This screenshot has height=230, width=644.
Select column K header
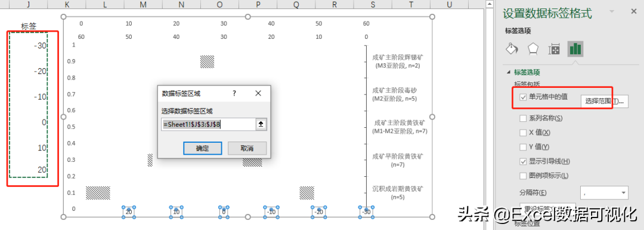[67, 4]
